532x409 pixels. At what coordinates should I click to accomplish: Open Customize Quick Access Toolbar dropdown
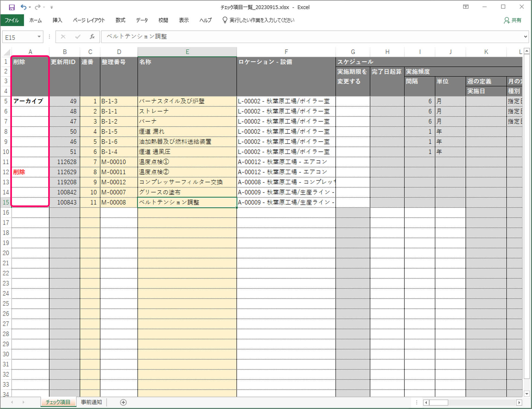point(51,7)
